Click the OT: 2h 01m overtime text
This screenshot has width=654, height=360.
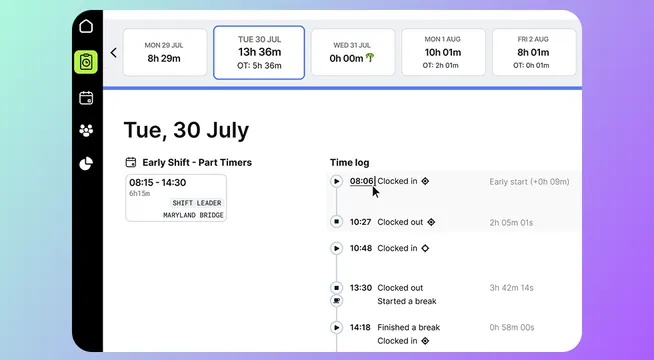point(440,65)
